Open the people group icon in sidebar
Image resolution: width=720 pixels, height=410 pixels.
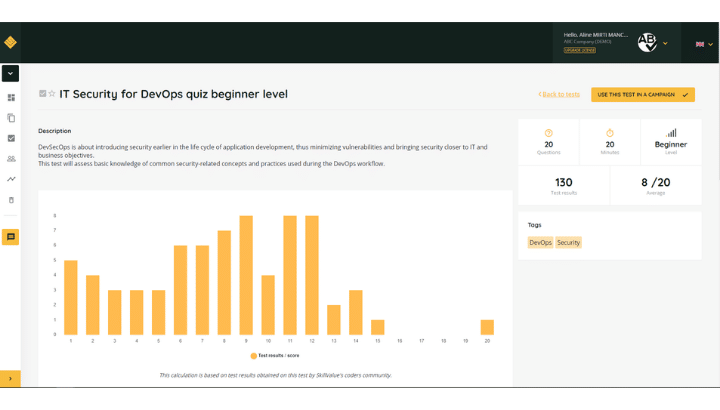(x=11, y=158)
